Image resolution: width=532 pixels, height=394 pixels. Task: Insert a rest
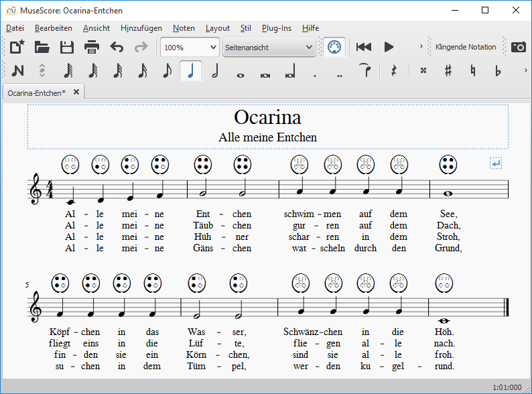(x=394, y=70)
